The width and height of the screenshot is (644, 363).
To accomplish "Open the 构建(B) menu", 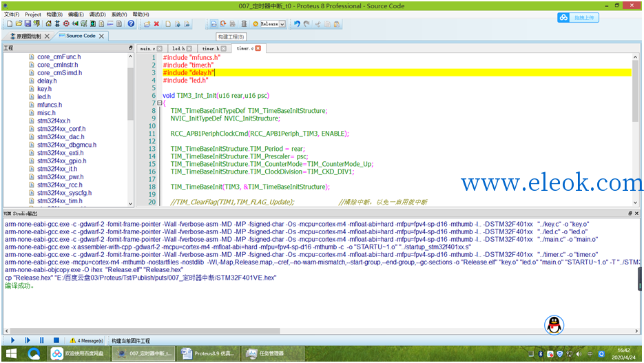I will click(x=54, y=14).
